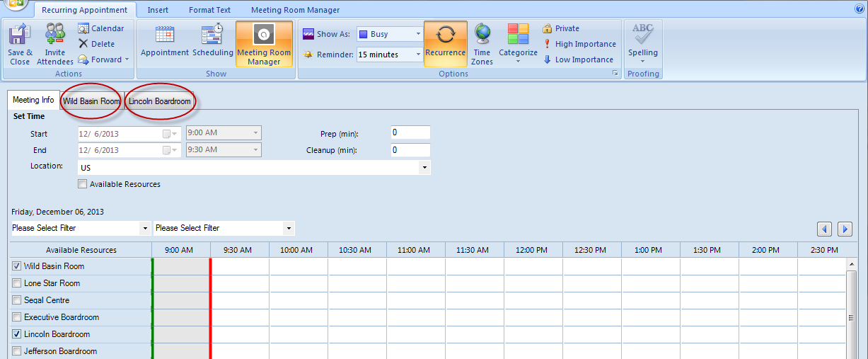Open the Start date picker dropdown
This screenshot has width=868, height=359.
170,133
